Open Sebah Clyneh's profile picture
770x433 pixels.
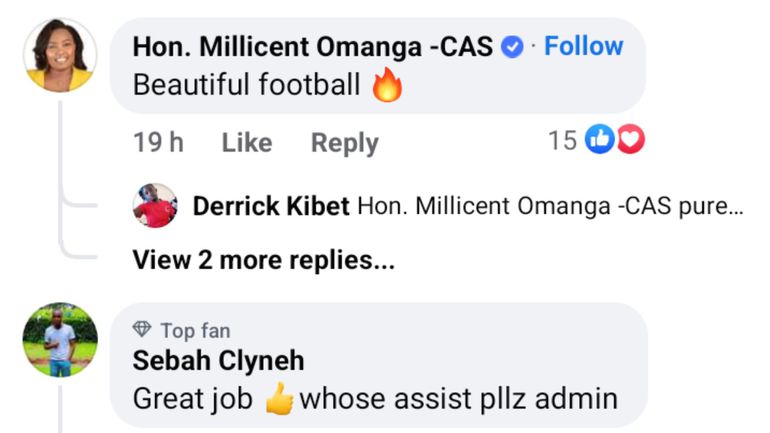pos(60,340)
